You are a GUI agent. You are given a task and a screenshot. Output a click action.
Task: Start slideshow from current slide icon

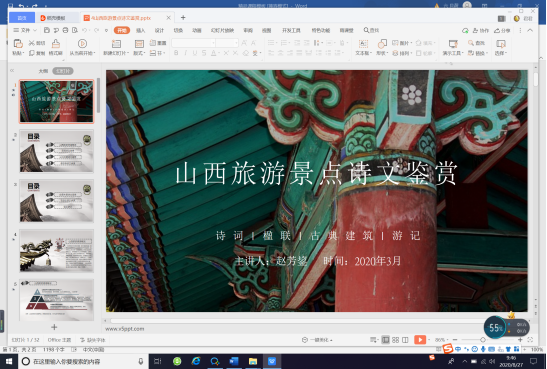tap(82, 44)
